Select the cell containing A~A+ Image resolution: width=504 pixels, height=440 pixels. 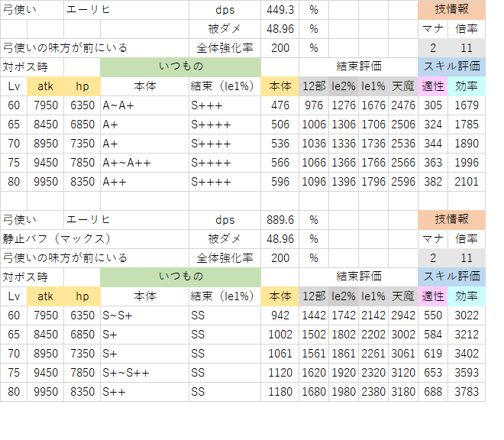click(x=144, y=105)
